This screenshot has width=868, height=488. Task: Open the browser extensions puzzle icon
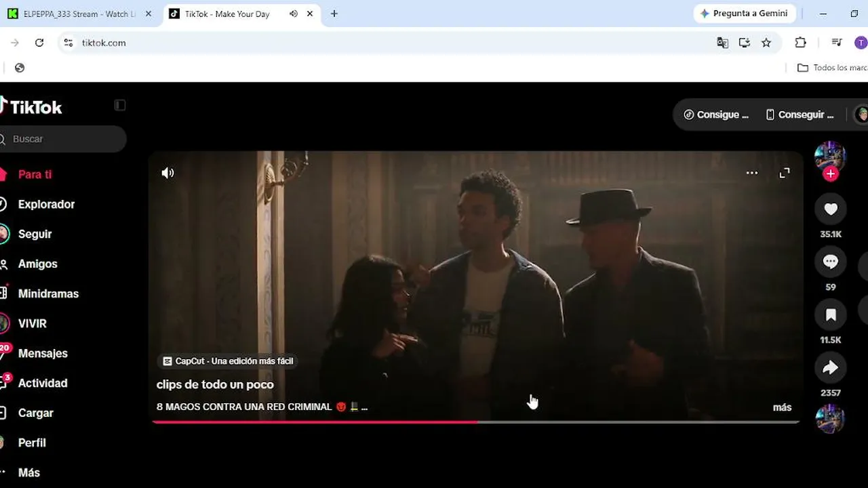(x=801, y=43)
